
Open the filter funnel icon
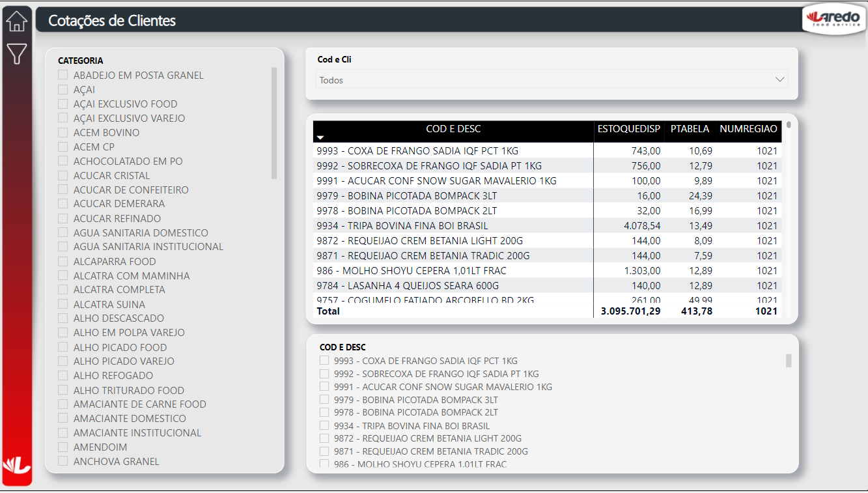coord(17,53)
